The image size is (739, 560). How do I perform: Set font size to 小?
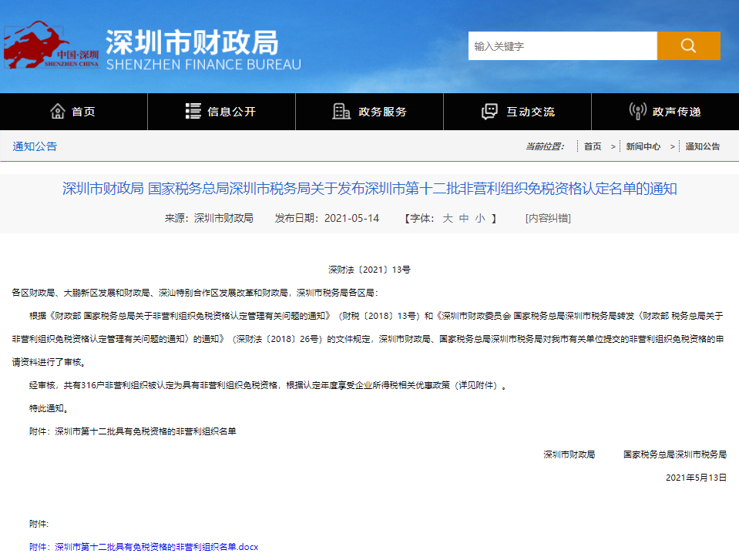[x=480, y=218]
